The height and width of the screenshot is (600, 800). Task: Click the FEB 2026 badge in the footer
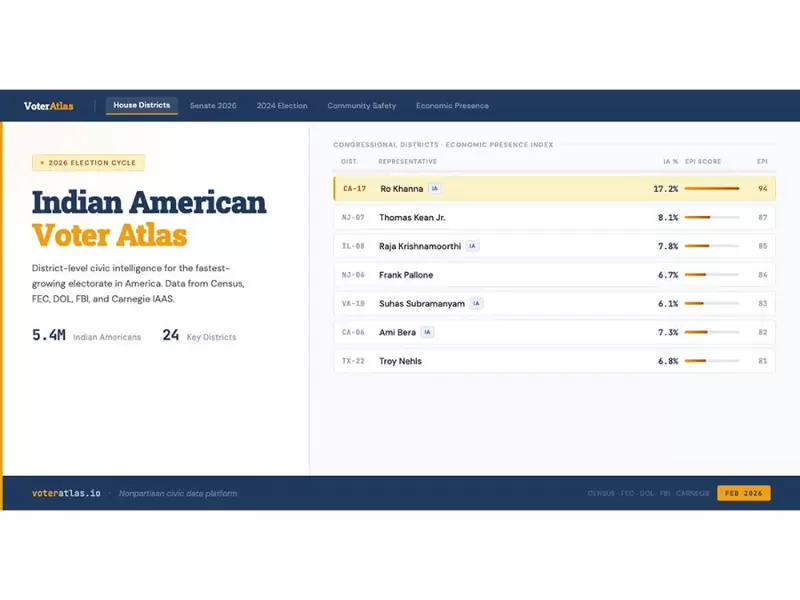tap(743, 493)
